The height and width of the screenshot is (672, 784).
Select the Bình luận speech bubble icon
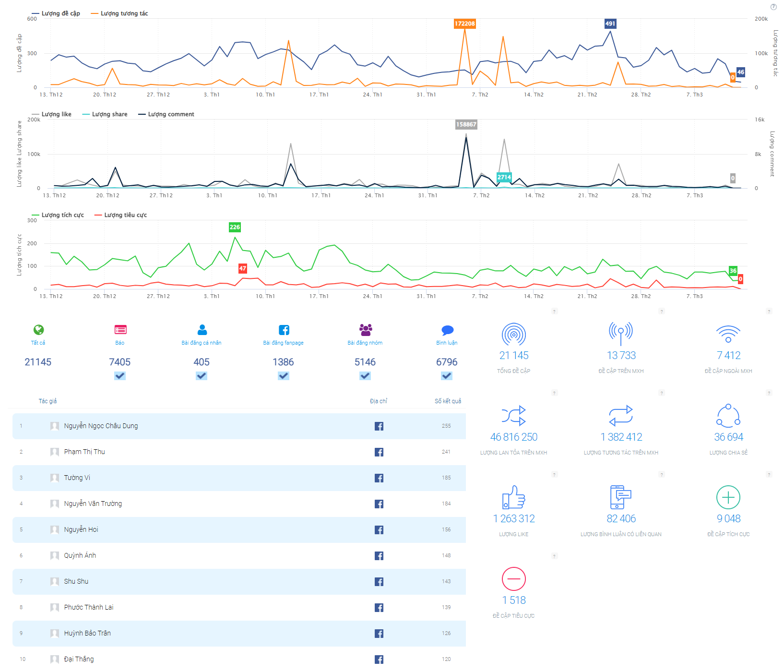tap(447, 330)
